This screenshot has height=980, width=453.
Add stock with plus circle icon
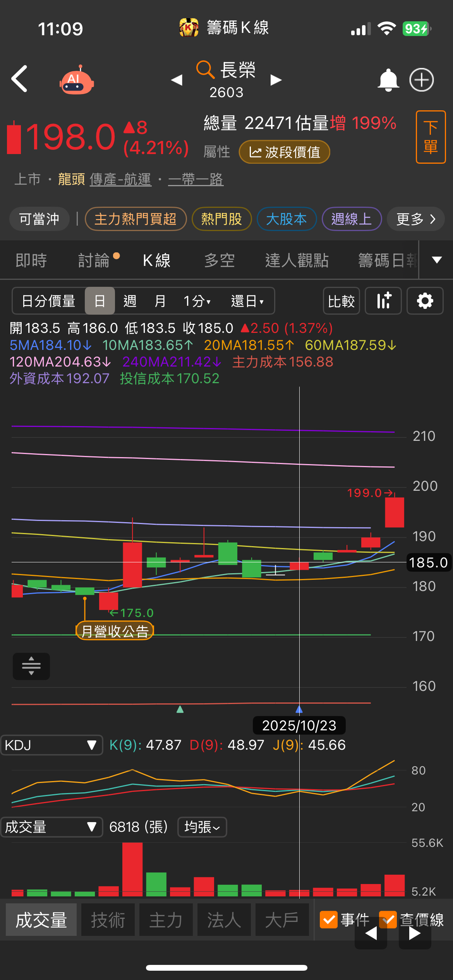pyautogui.click(x=422, y=80)
